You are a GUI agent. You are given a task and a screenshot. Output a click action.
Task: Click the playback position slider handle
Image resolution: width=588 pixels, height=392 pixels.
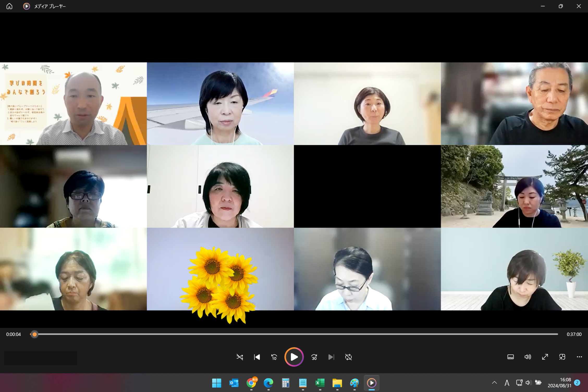point(34,334)
